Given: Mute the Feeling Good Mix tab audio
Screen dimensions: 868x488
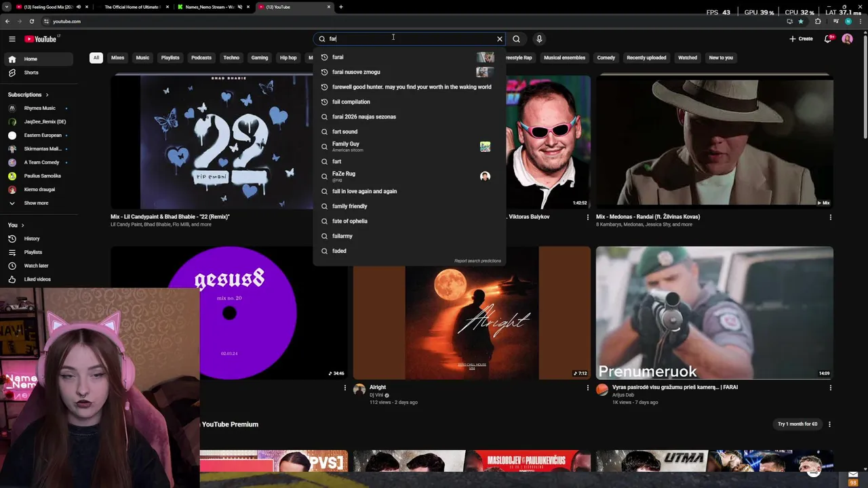Looking at the screenshot, I should click(79, 7).
